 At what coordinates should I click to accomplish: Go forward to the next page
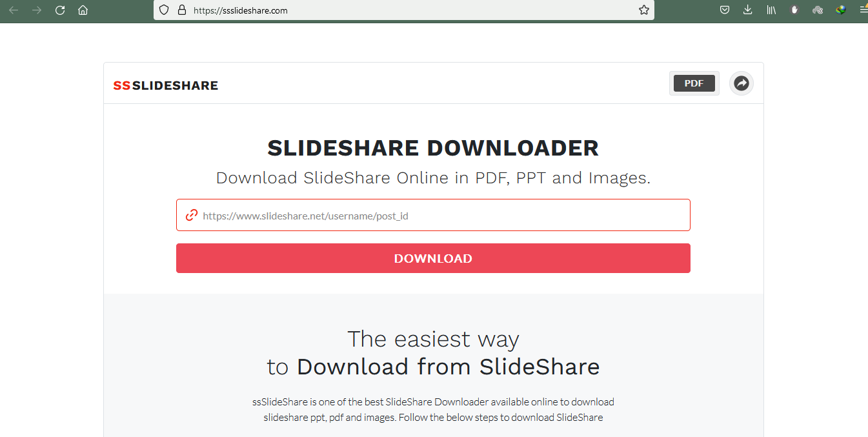[x=37, y=10]
